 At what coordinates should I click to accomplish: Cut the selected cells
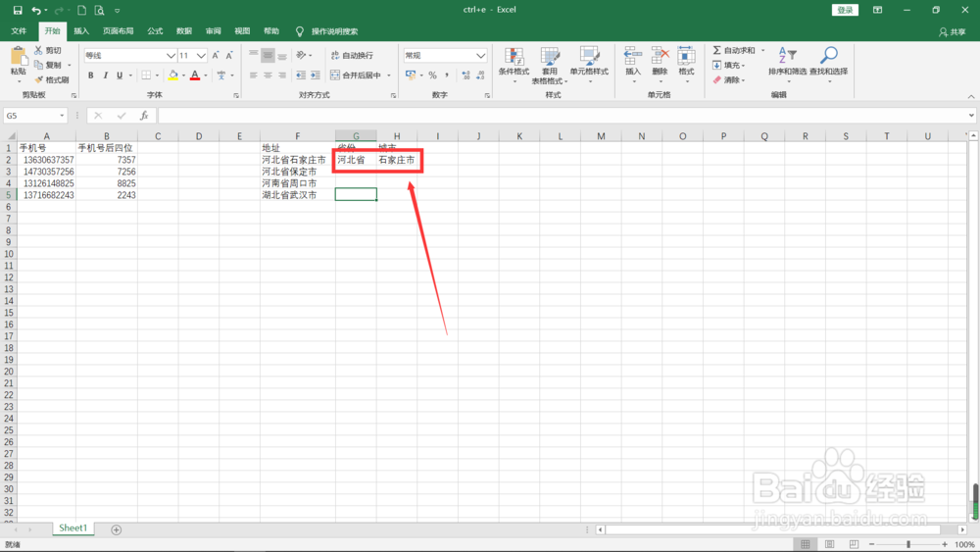click(x=48, y=50)
